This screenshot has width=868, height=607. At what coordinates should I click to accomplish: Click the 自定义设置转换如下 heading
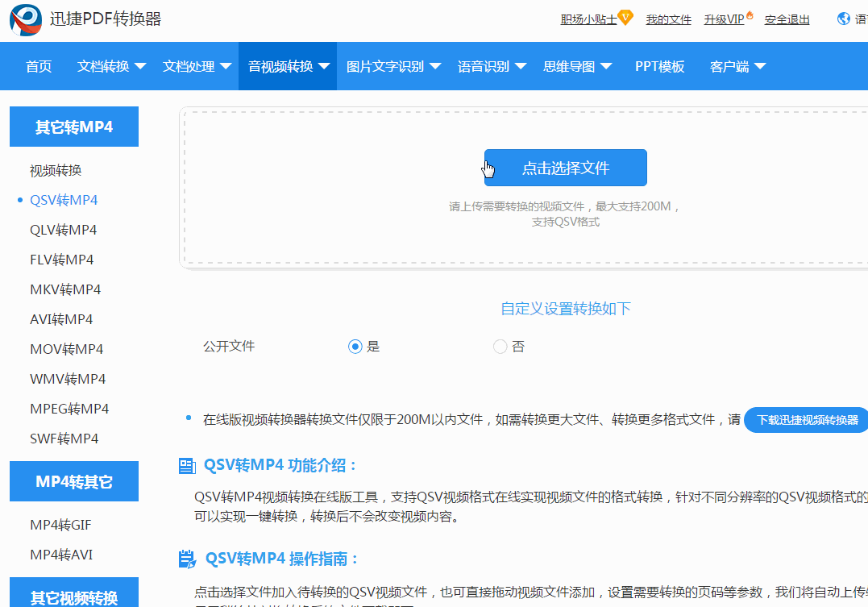click(x=565, y=309)
